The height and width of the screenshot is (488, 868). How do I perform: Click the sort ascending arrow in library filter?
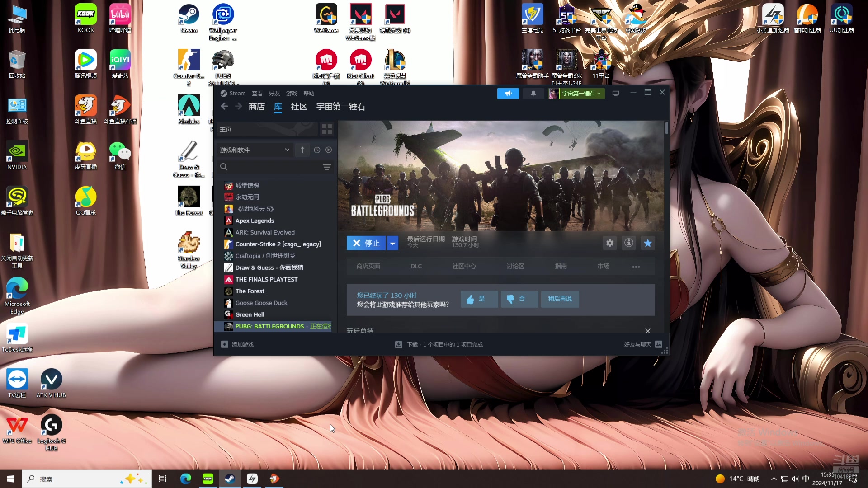302,150
